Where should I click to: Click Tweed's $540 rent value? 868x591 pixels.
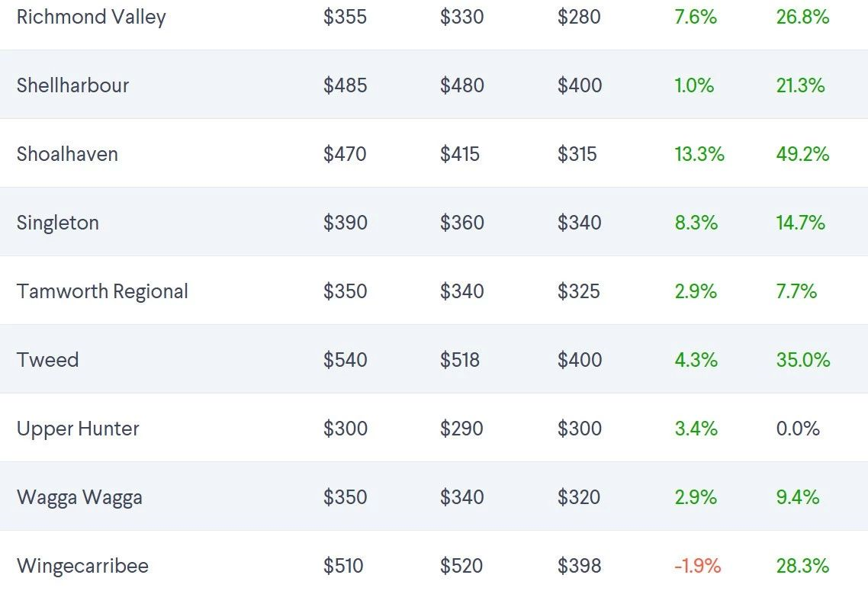345,360
